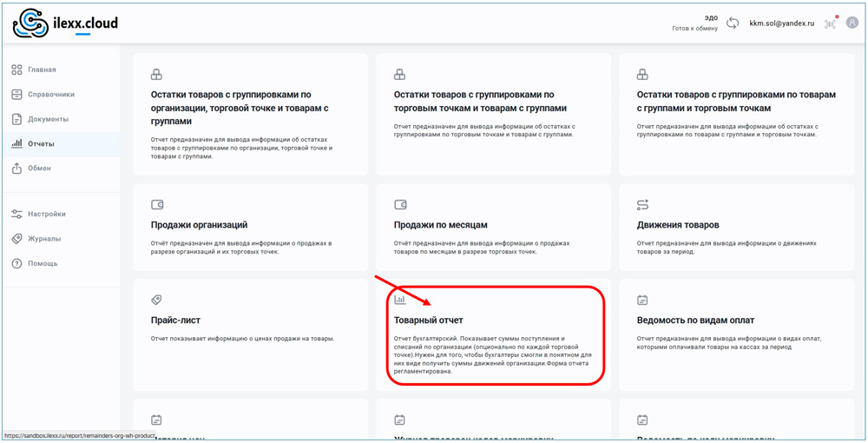
Task: Click the kkm.sol@yandex.ru account email
Action: pyautogui.click(x=781, y=23)
